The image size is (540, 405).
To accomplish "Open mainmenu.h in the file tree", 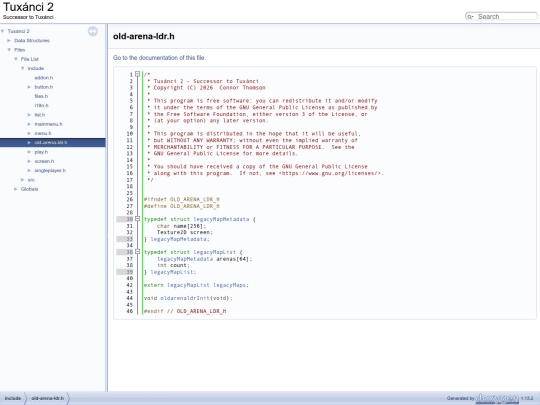I will [48, 124].
